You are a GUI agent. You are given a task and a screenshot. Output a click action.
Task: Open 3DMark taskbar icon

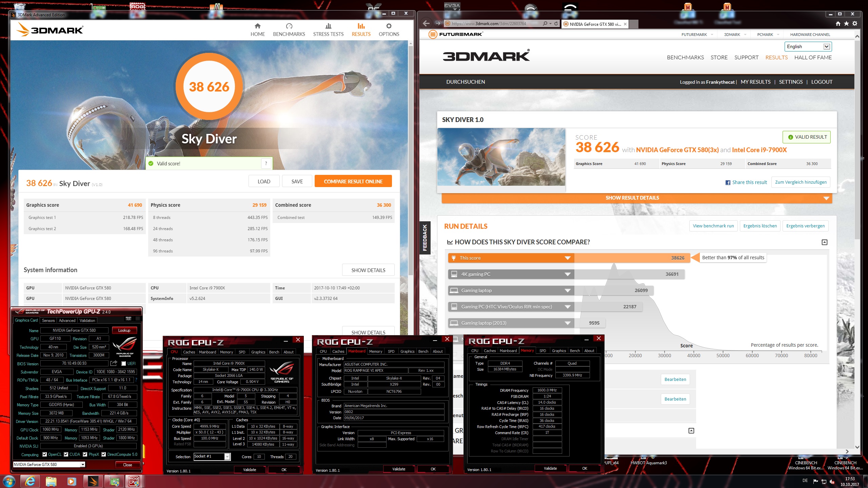point(93,481)
